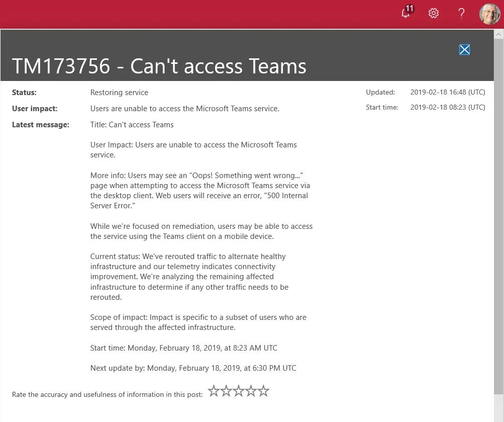Click 'Start time: Monday, February 18, 2019' line
Screen dimensions: 504x422
click(183, 348)
